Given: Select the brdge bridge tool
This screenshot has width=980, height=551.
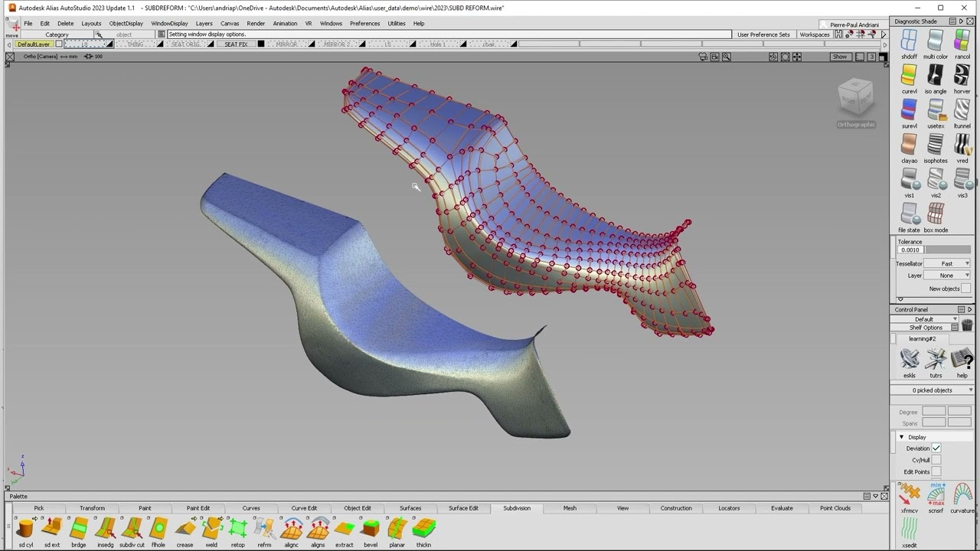Looking at the screenshot, I should pyautogui.click(x=79, y=528).
